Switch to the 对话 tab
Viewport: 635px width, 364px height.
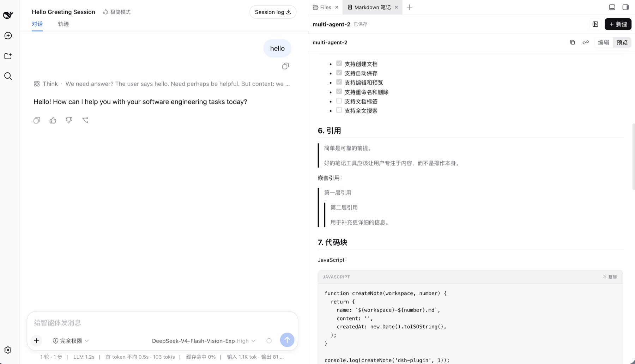[37, 24]
